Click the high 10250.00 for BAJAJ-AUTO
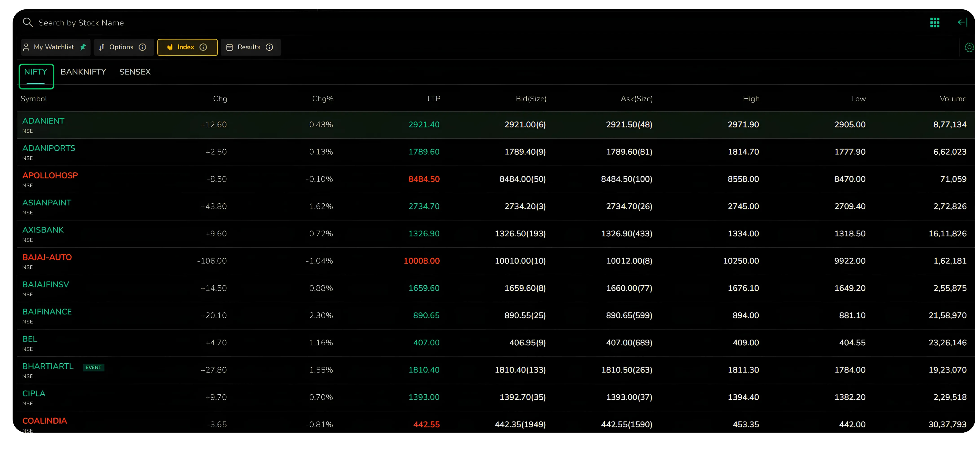 741,261
